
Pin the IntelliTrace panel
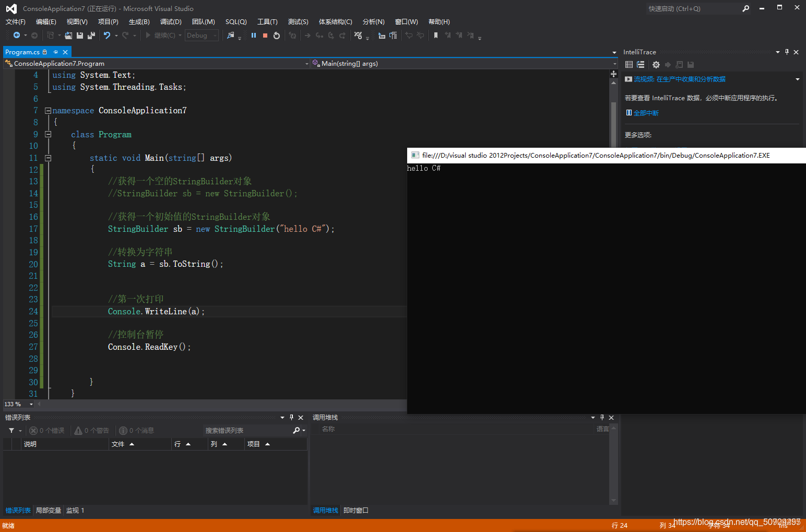(787, 52)
